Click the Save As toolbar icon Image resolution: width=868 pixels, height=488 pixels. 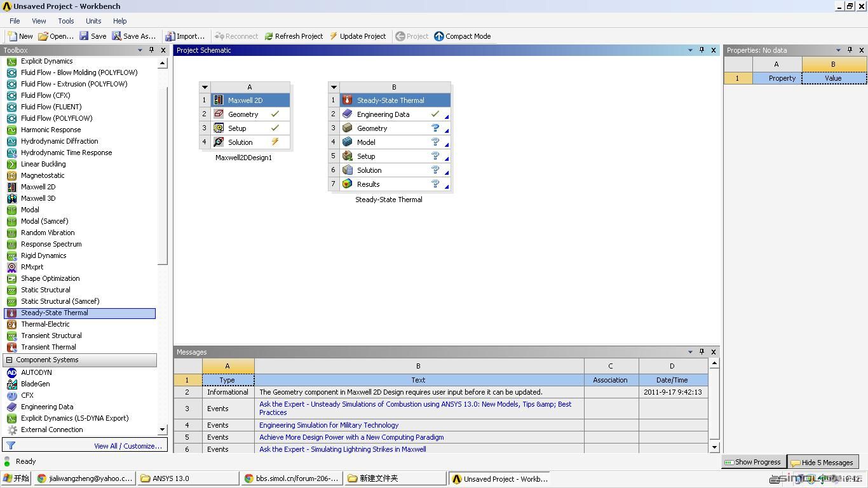117,36
